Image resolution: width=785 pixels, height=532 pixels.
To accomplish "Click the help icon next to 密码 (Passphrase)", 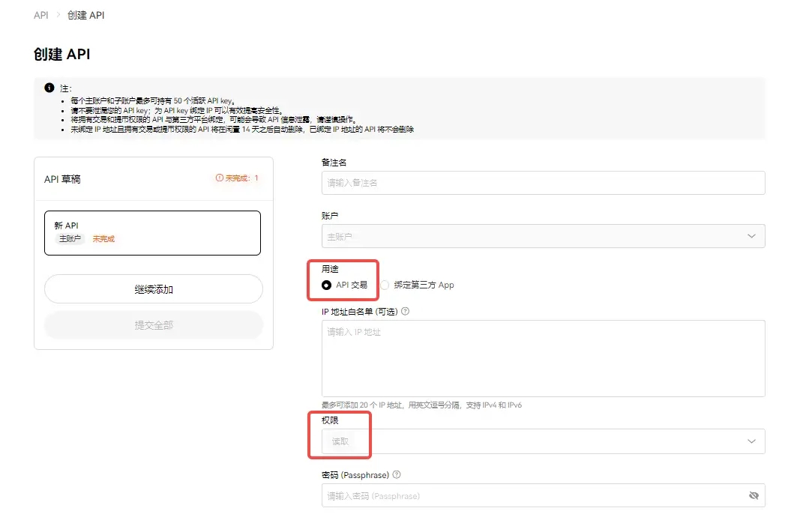I will pos(397,474).
